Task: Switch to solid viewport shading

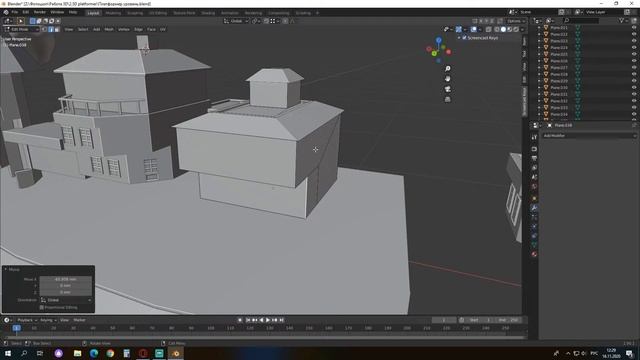Action: click(503, 29)
